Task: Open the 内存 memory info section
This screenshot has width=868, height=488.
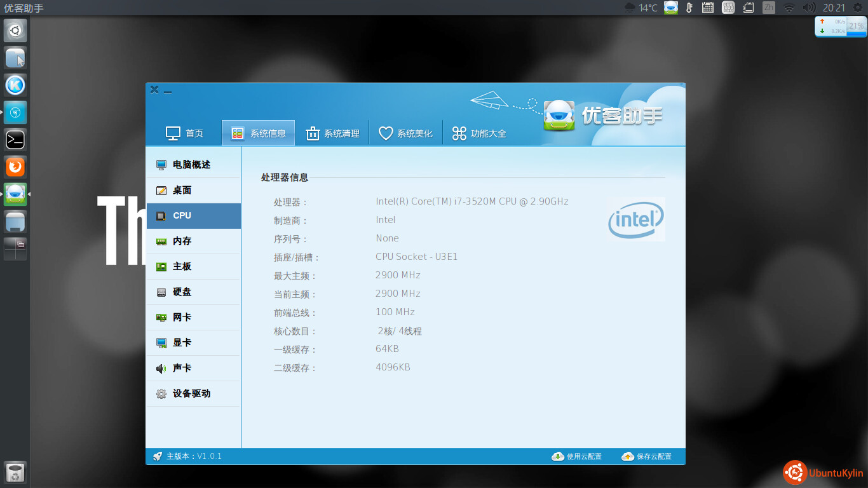Action: pyautogui.click(x=182, y=241)
